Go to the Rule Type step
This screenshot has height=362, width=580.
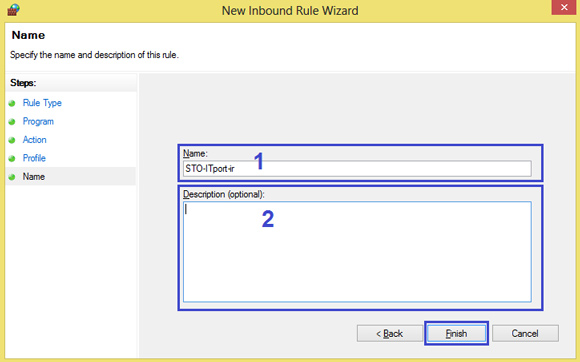coord(42,103)
